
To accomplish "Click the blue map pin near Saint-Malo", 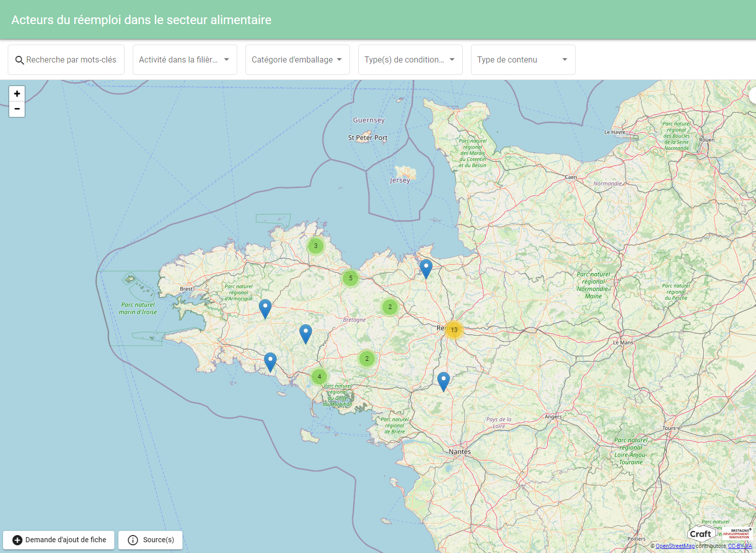I will pos(426,268).
